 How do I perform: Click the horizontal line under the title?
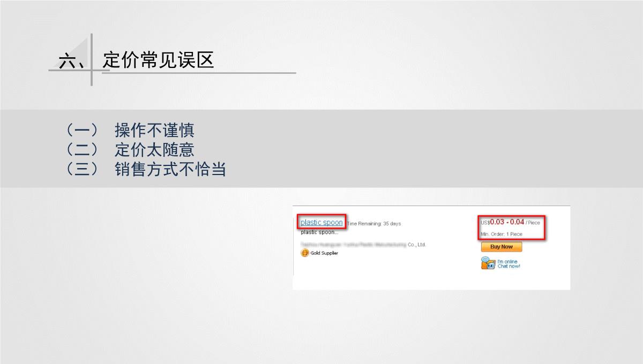pos(214,73)
